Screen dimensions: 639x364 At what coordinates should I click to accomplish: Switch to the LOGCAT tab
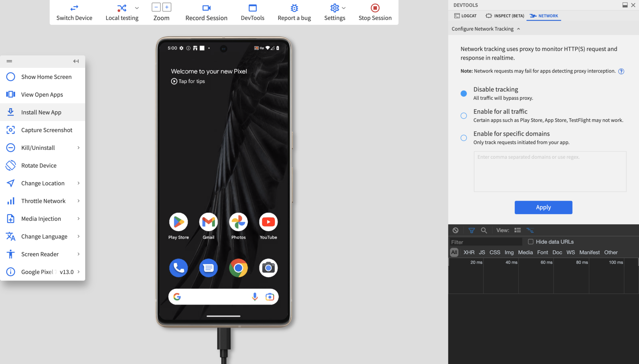tap(465, 16)
